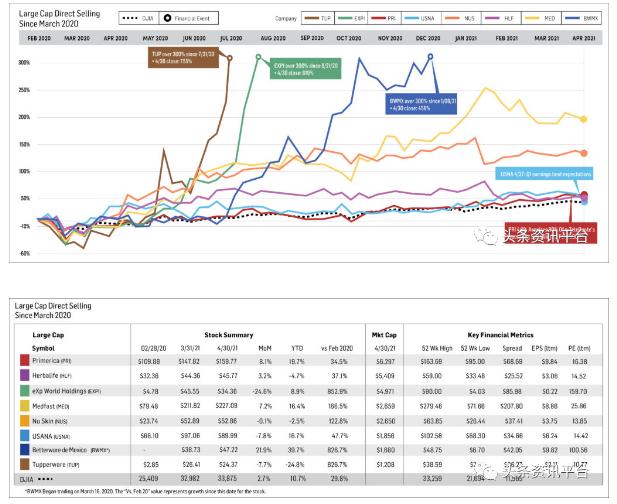Click the BWMX blue event circle marker
The image size is (617, 504).
(430, 57)
